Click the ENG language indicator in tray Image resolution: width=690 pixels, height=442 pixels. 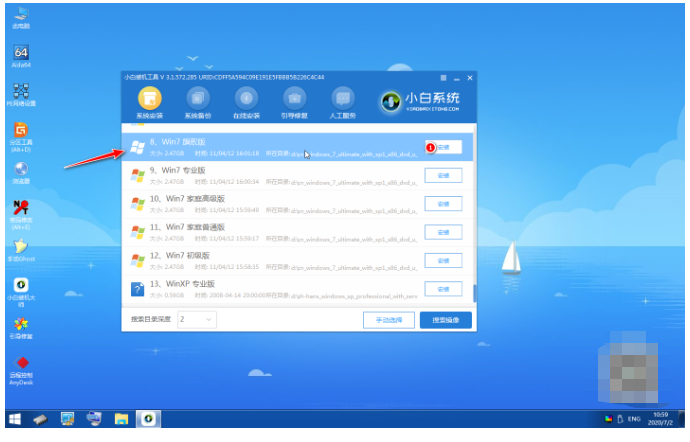pos(634,419)
